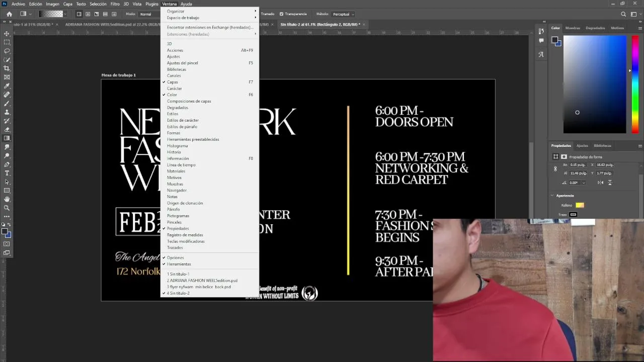
Task: Select the Pen tool
Action: click(x=7, y=164)
